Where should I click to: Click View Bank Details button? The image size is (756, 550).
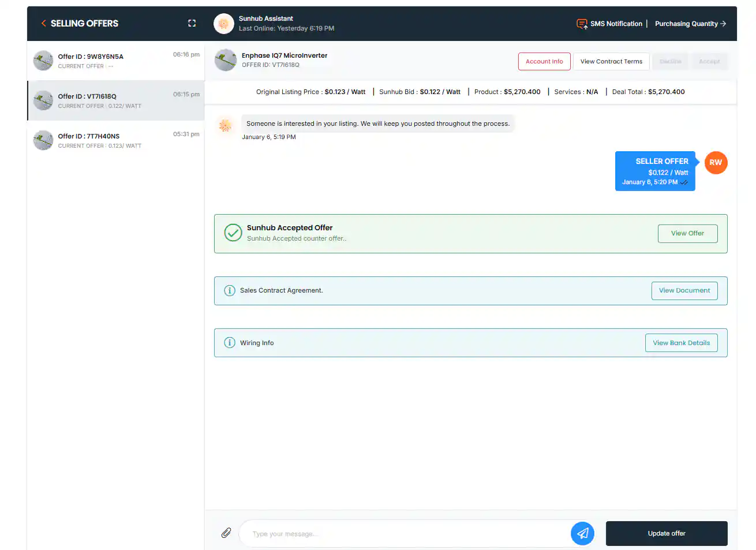(x=681, y=343)
